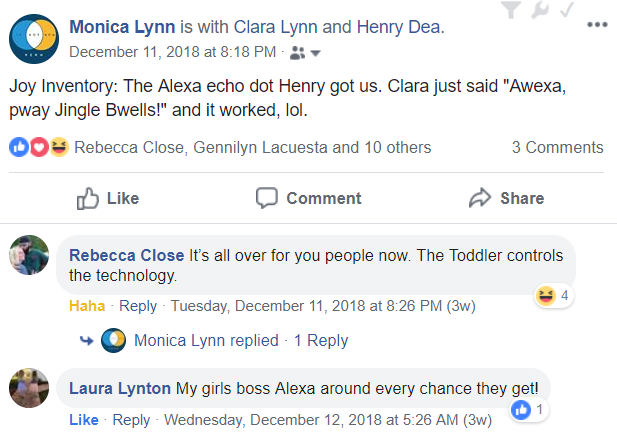
Task: Click the red heart reaction icon
Action: coord(39,147)
